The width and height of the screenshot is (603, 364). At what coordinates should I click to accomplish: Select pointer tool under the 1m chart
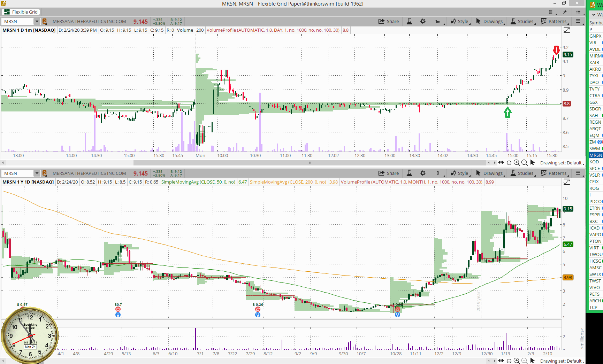click(x=532, y=163)
